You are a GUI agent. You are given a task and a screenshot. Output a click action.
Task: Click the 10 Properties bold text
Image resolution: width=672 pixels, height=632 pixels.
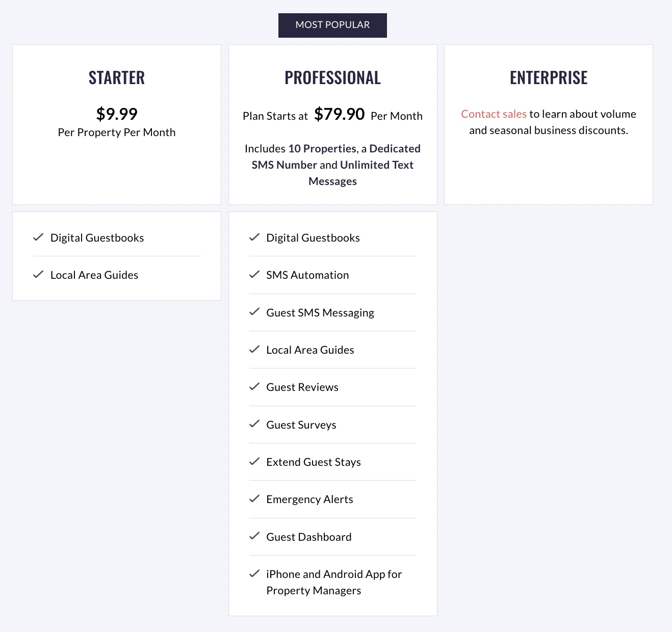(322, 149)
